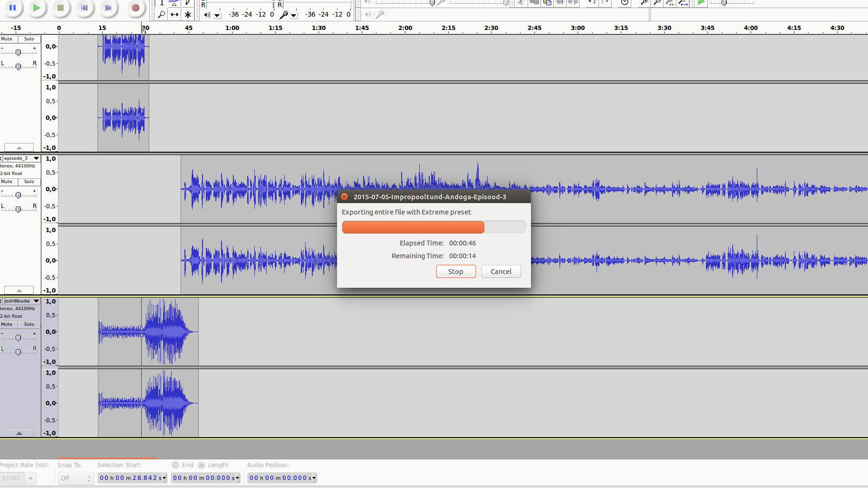The image size is (868, 488).
Task: Select the End radio button
Action: pyautogui.click(x=175, y=465)
